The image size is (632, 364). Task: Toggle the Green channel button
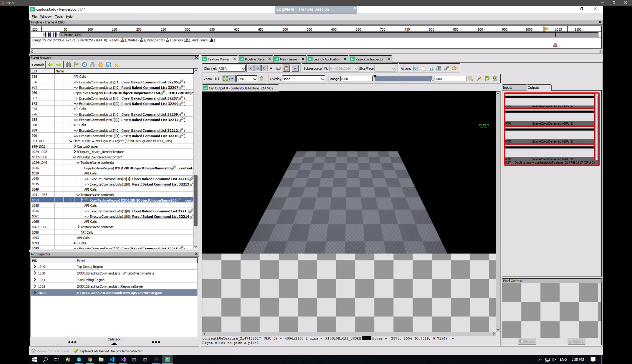click(x=257, y=68)
